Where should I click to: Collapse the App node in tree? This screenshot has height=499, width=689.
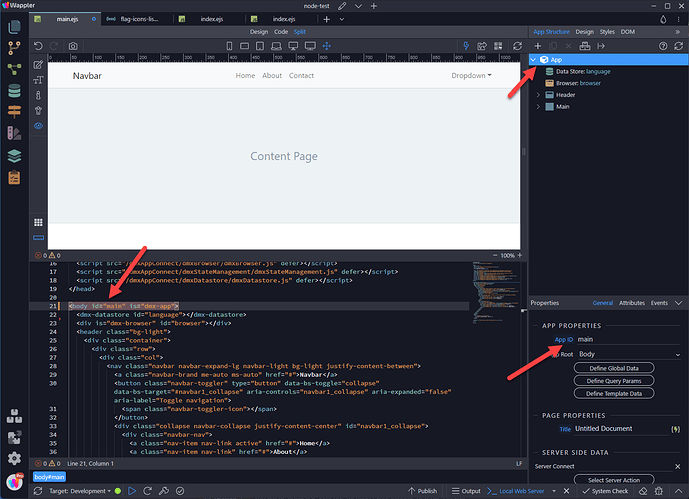pyautogui.click(x=533, y=59)
